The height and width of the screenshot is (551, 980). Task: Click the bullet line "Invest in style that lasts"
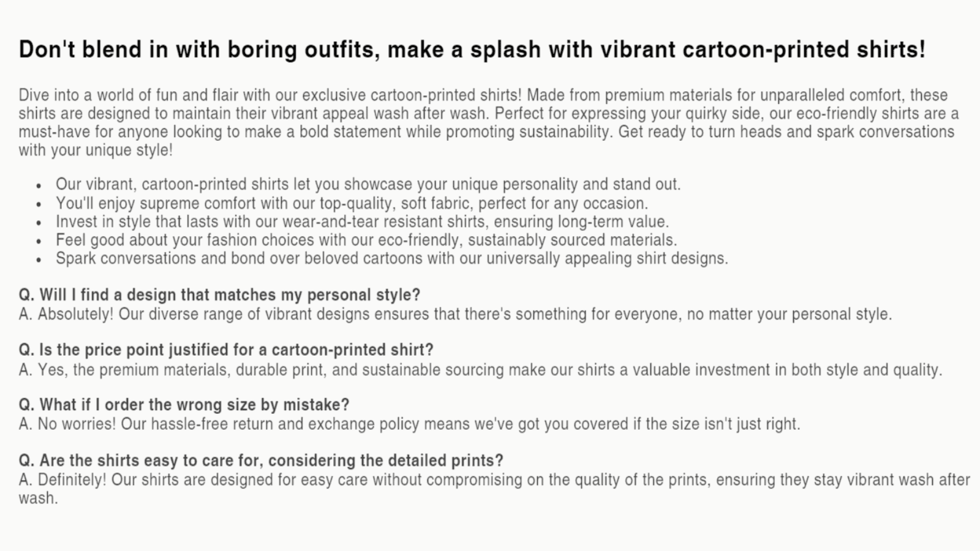(362, 222)
